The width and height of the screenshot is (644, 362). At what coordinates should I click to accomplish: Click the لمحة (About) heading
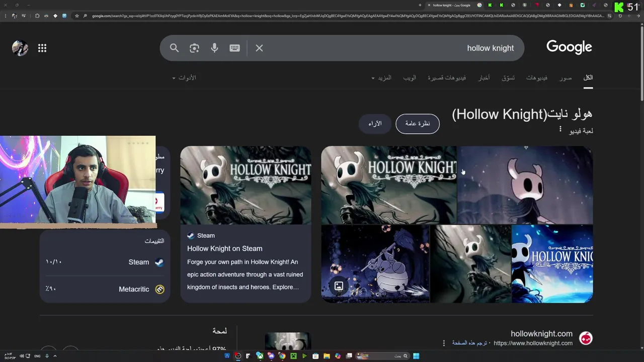tap(219, 330)
